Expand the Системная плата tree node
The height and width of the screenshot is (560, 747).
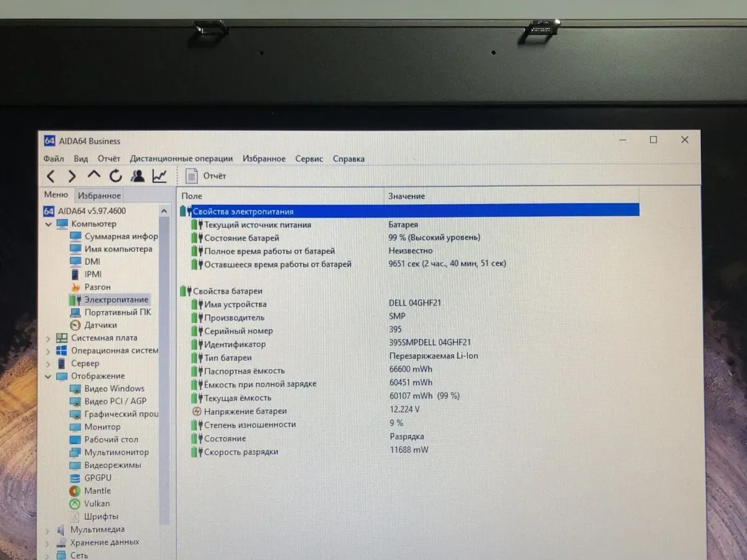[49, 338]
